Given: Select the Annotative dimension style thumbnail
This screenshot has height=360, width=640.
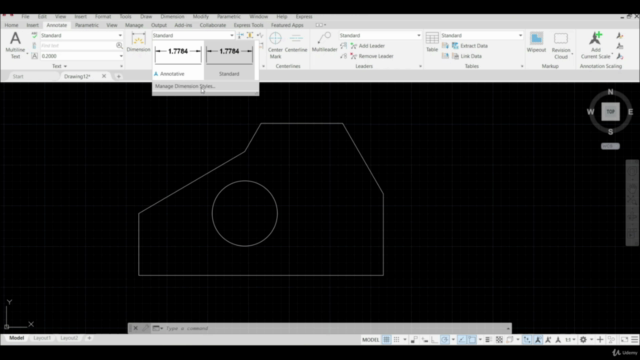Looking at the screenshot, I should (x=178, y=60).
